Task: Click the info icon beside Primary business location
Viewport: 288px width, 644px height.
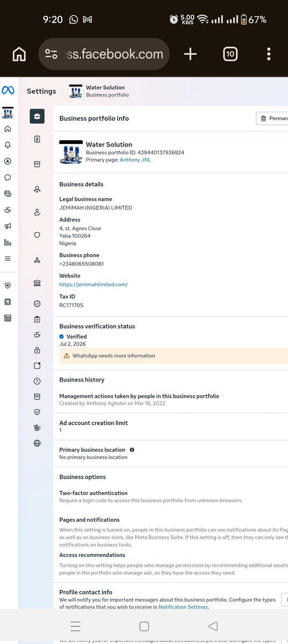Action: coord(132,450)
